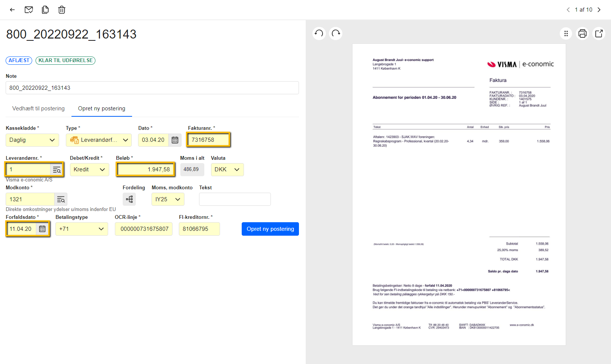This screenshot has width=611, height=364.
Task: Print the invoice preview
Action: click(x=583, y=33)
